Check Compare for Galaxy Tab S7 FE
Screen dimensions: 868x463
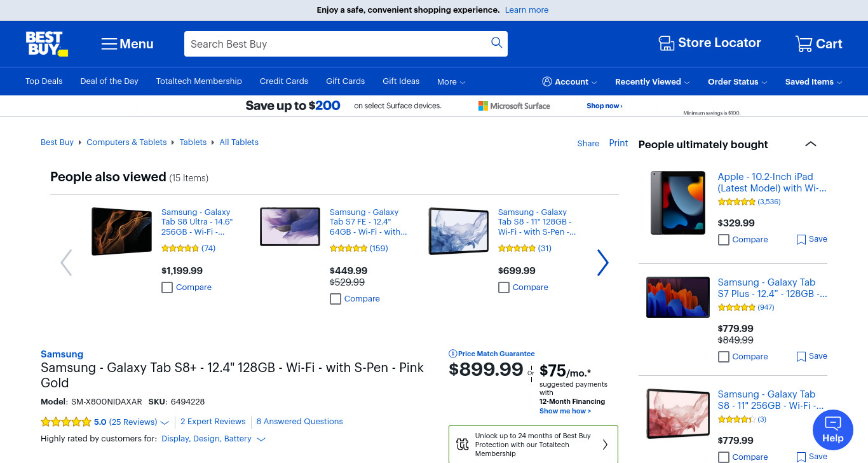(x=336, y=299)
